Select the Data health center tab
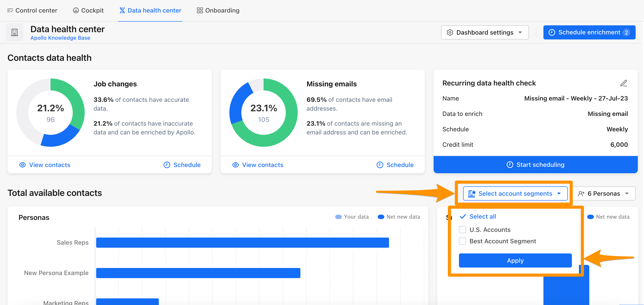This screenshot has height=305, width=644. [x=150, y=11]
